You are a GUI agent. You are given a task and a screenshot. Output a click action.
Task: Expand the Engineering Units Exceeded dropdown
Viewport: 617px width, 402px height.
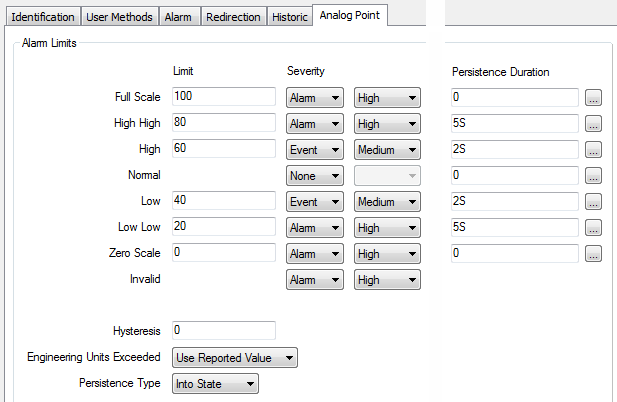pyautogui.click(x=234, y=358)
